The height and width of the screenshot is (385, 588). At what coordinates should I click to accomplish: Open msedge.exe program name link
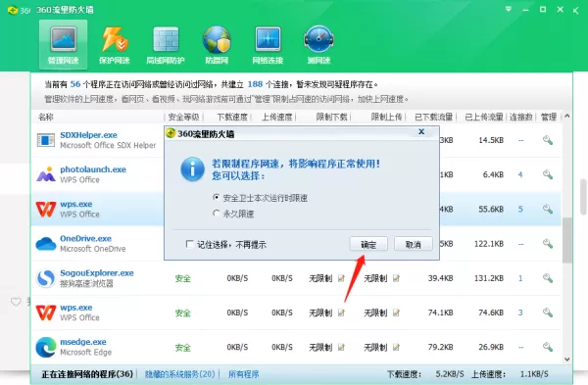tap(83, 342)
